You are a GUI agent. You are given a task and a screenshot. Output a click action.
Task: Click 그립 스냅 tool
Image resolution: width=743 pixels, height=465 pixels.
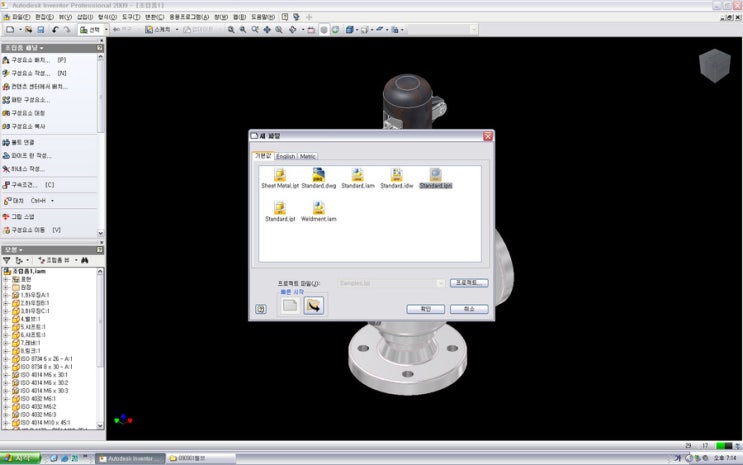pyautogui.click(x=18, y=217)
